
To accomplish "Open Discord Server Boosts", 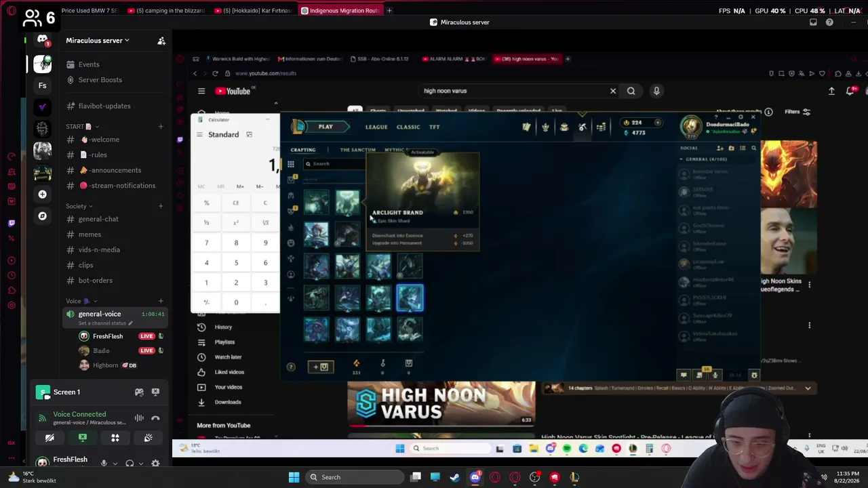I will [100, 80].
